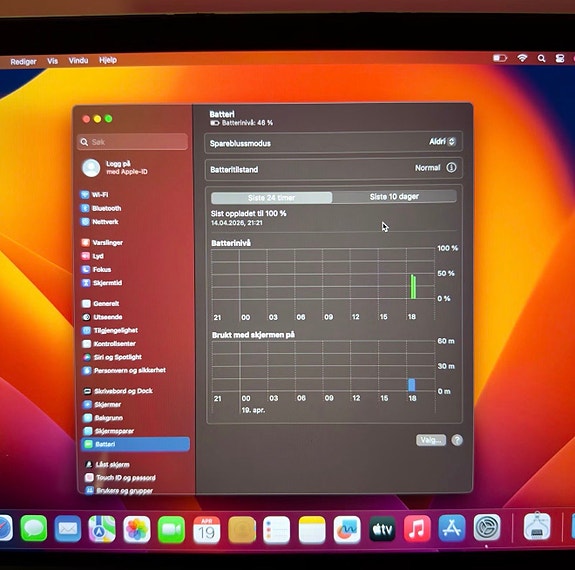Open the Wi-Fi settings pane
Image resolution: width=575 pixels, height=570 pixels.
[x=95, y=194]
